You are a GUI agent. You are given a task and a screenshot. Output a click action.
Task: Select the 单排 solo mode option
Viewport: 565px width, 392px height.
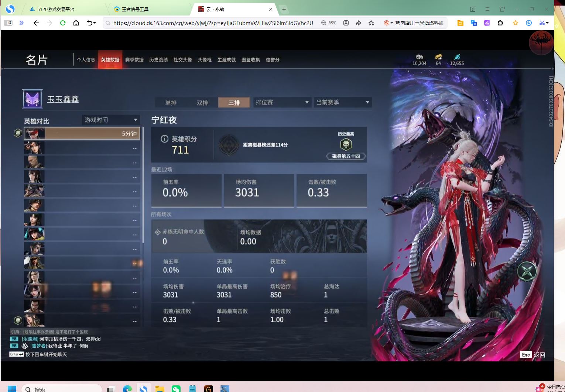coord(171,103)
